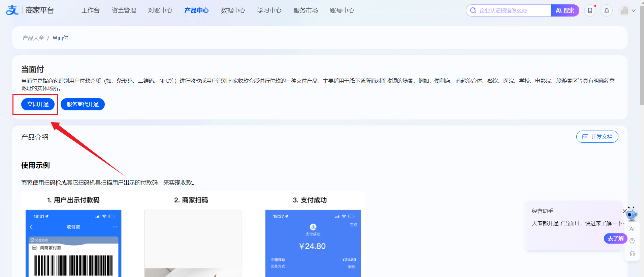Screen dimensions: 644x277
Task: Click the AI assistant robot mascot
Action: click(x=632, y=214)
